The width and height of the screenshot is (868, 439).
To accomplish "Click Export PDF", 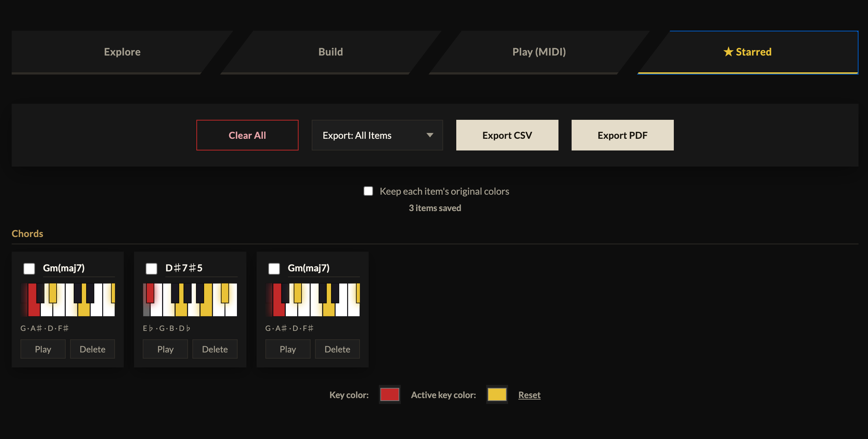I will click(623, 135).
